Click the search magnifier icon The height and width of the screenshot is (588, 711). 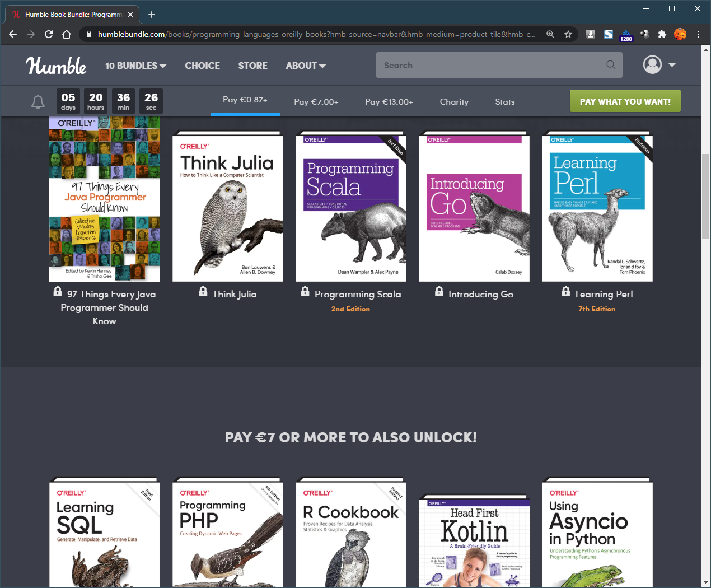coord(611,65)
